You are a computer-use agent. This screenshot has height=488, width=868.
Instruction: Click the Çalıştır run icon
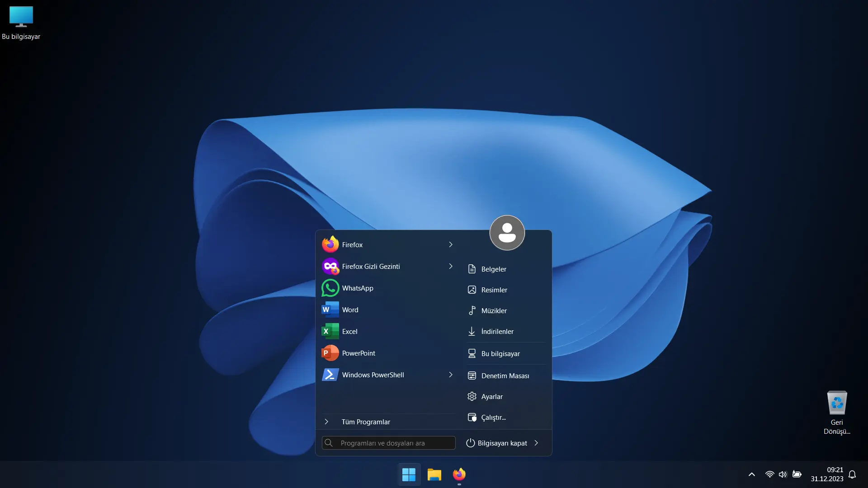coord(472,417)
